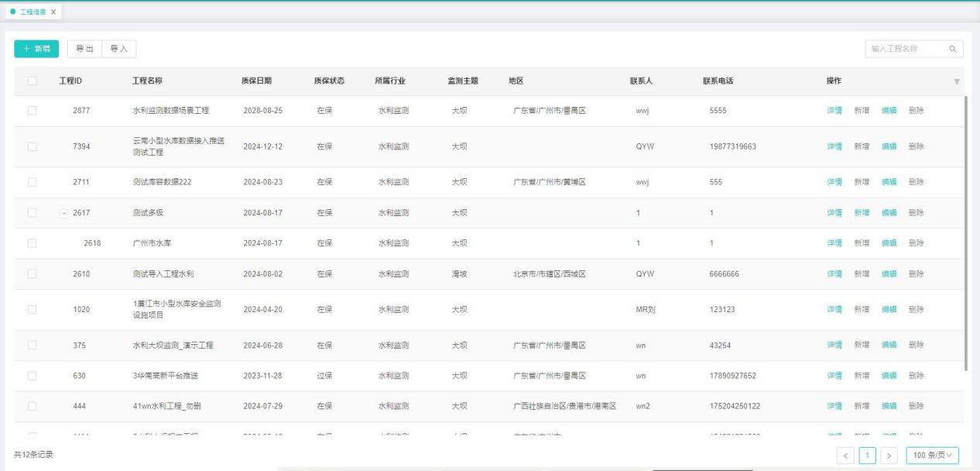Toggle the select-all checkbox in header
Screen dimensions: 980x471
point(32,81)
